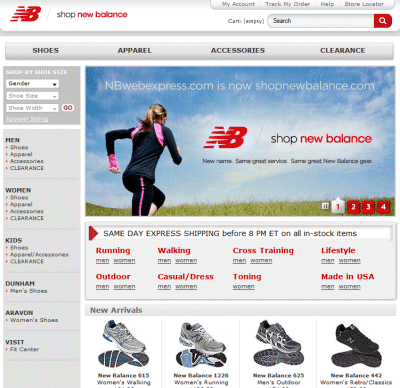Open the CLEARANCE main menu
The image size is (400, 388).
pyautogui.click(x=343, y=51)
